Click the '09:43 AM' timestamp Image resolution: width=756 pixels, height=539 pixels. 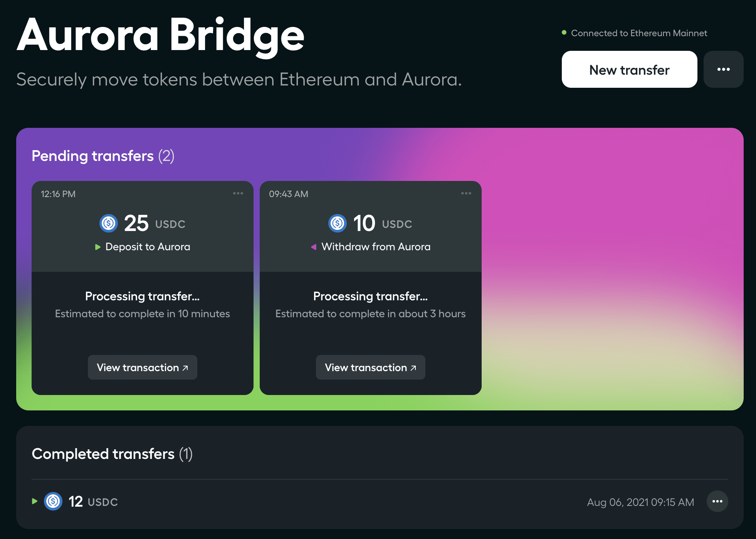(x=289, y=194)
